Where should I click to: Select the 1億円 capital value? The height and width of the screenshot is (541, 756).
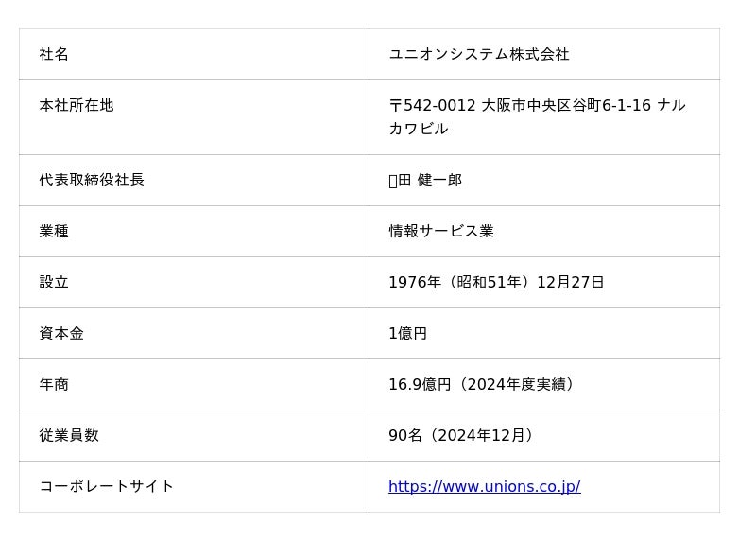407,333
